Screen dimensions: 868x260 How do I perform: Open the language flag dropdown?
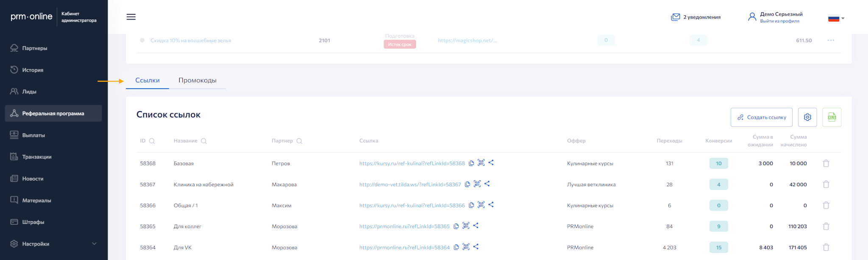pos(836,18)
